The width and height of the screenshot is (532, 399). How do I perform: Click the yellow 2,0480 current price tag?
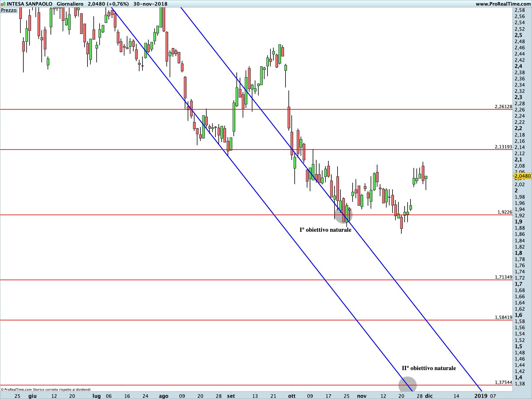[523, 176]
